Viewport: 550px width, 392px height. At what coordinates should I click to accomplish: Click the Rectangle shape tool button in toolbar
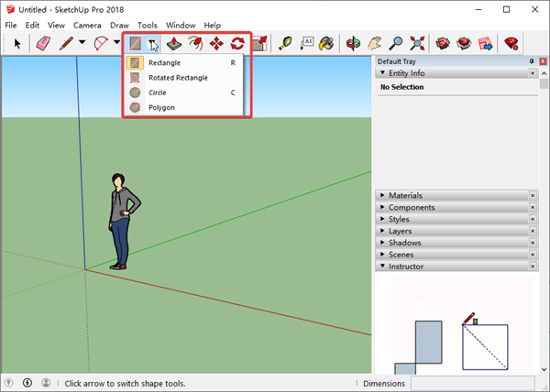135,43
